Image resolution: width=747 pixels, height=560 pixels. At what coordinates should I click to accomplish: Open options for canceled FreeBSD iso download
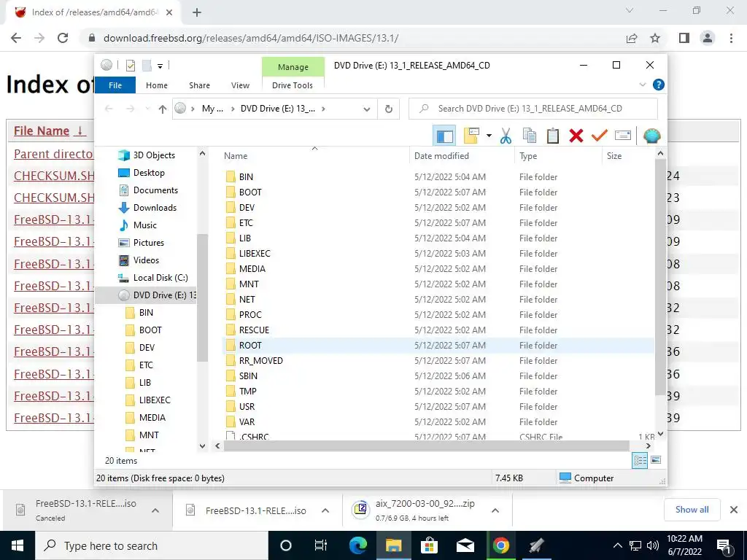coord(155,510)
